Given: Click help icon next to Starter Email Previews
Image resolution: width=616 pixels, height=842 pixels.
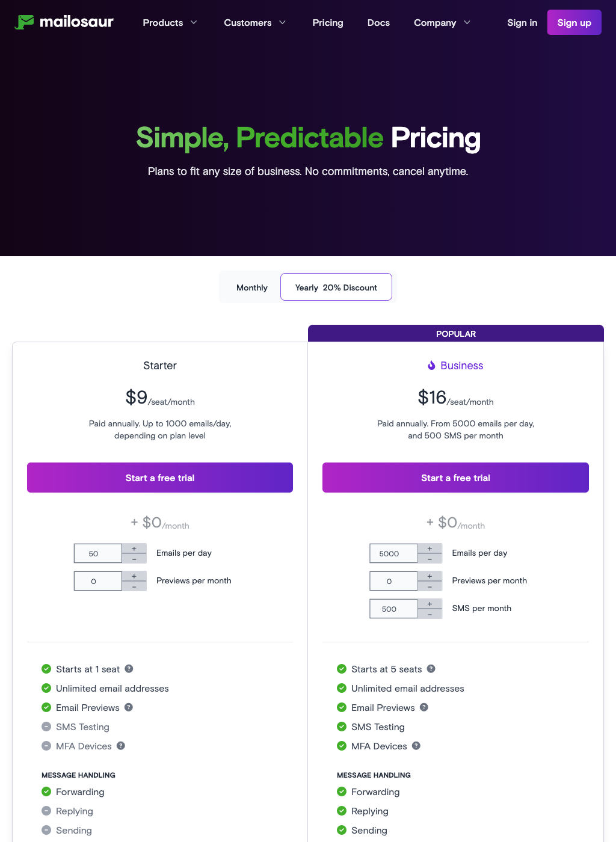Looking at the screenshot, I should (x=129, y=707).
